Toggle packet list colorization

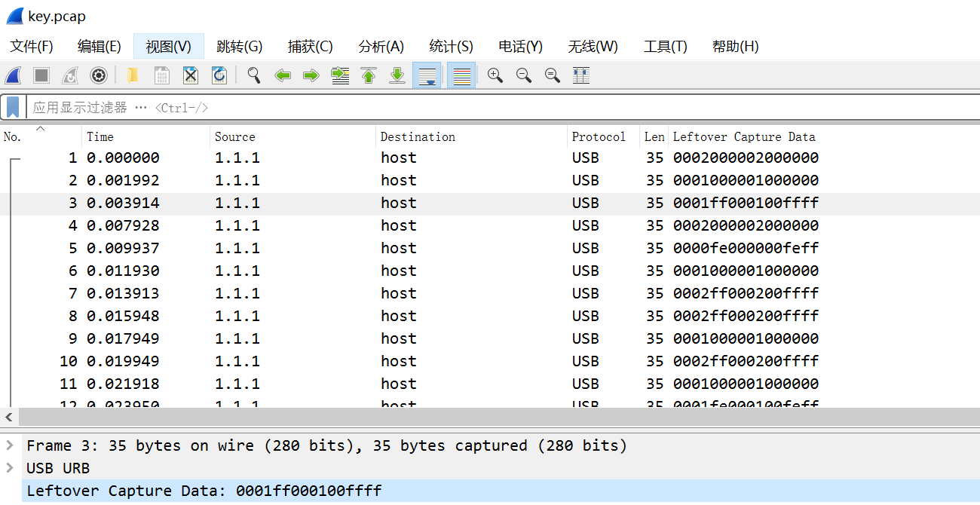tap(461, 75)
